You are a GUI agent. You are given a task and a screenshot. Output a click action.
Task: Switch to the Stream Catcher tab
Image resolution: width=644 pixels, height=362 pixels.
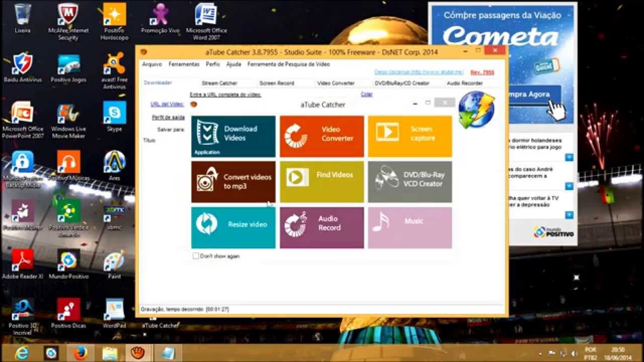tap(219, 83)
